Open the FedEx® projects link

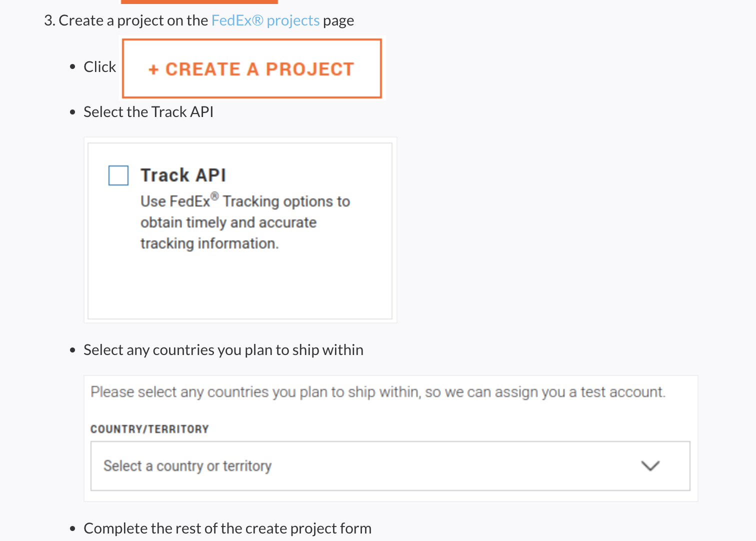click(x=265, y=20)
